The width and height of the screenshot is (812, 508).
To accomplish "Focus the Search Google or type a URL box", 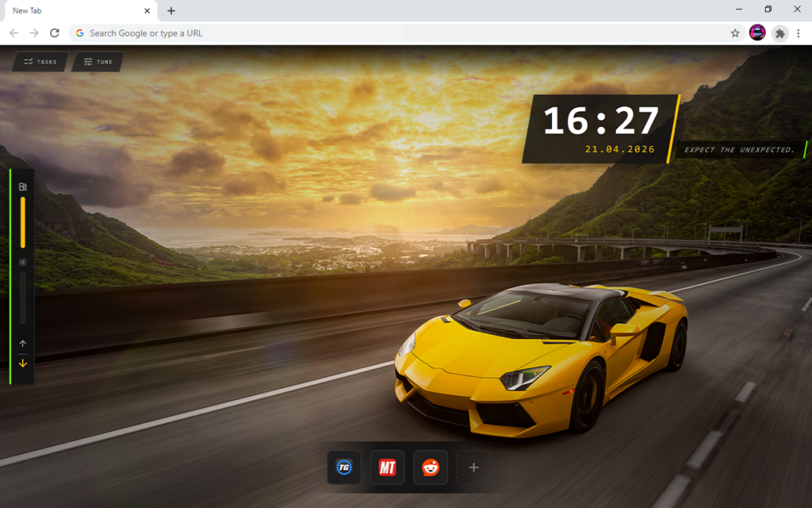I will coord(396,33).
